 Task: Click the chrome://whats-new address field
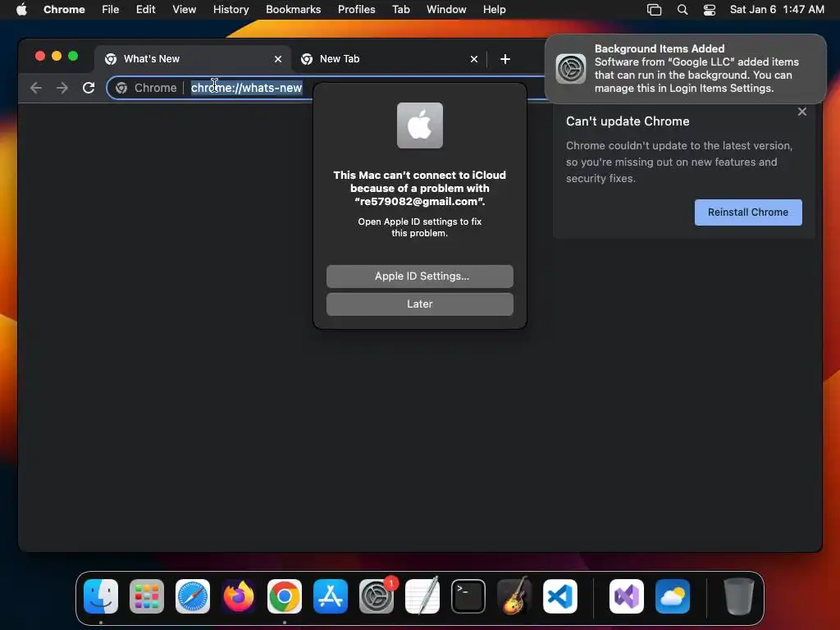tap(246, 88)
